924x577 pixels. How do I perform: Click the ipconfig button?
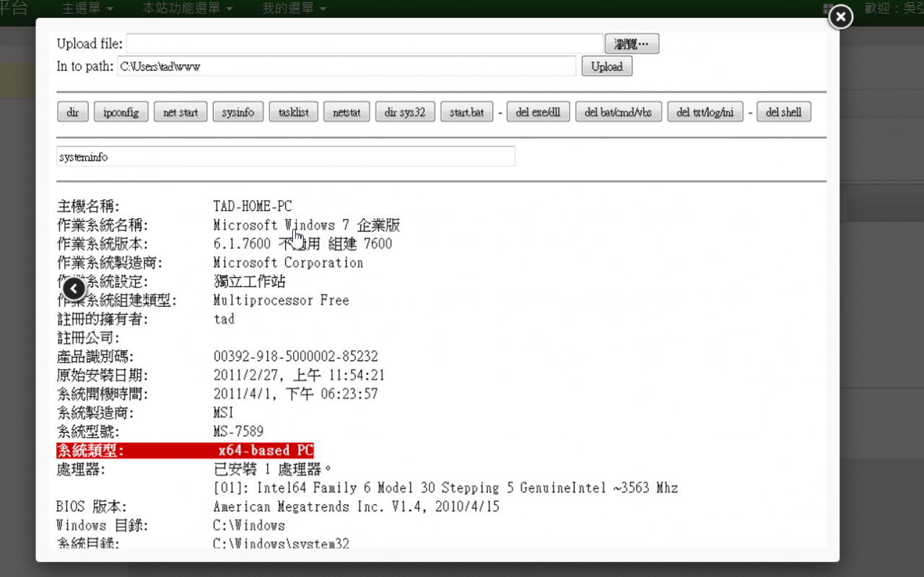point(121,112)
